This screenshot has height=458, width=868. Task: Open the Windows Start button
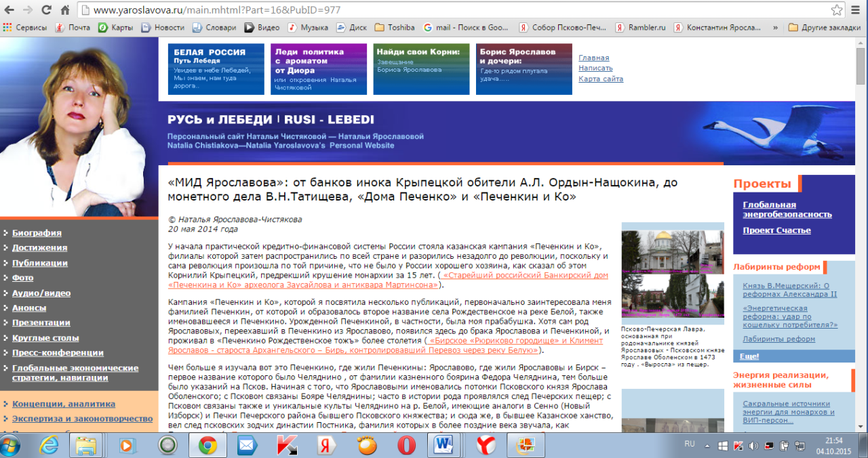[11, 445]
